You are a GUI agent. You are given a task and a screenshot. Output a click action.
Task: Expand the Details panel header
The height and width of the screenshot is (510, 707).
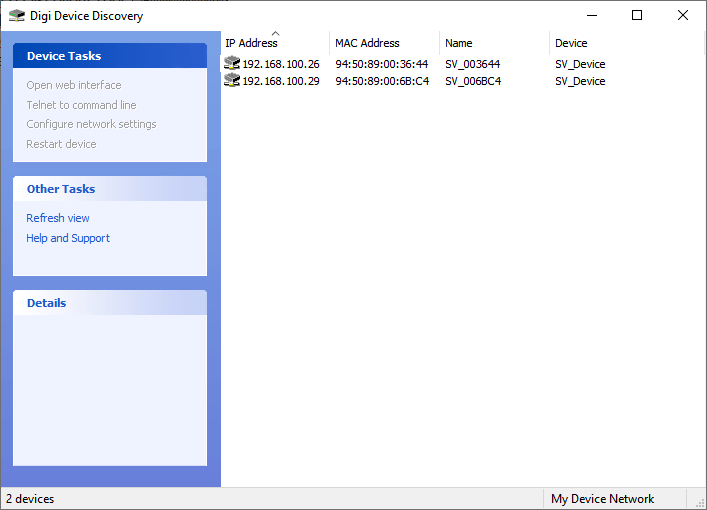pos(110,303)
